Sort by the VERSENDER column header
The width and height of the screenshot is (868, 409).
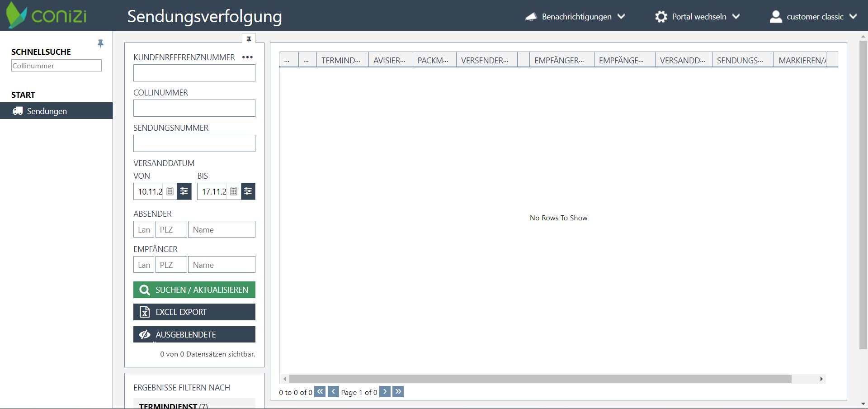[x=485, y=60]
